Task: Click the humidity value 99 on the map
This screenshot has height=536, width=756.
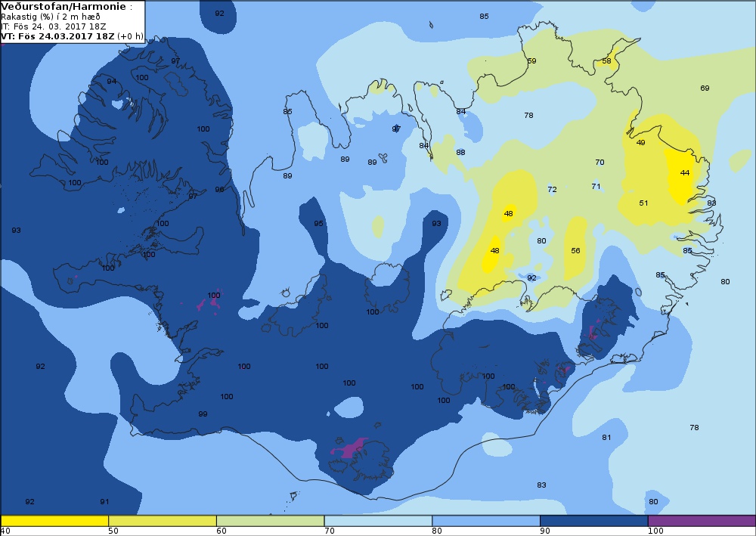Action: point(203,414)
